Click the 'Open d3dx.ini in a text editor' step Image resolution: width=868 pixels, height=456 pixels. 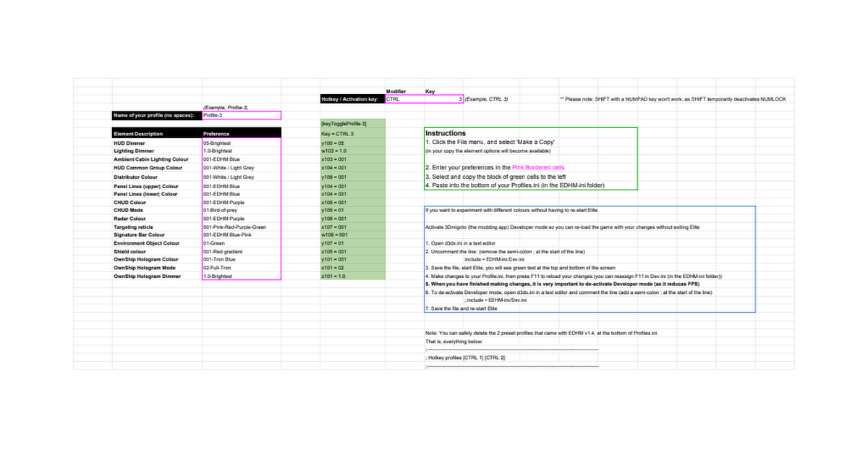pyautogui.click(x=461, y=243)
